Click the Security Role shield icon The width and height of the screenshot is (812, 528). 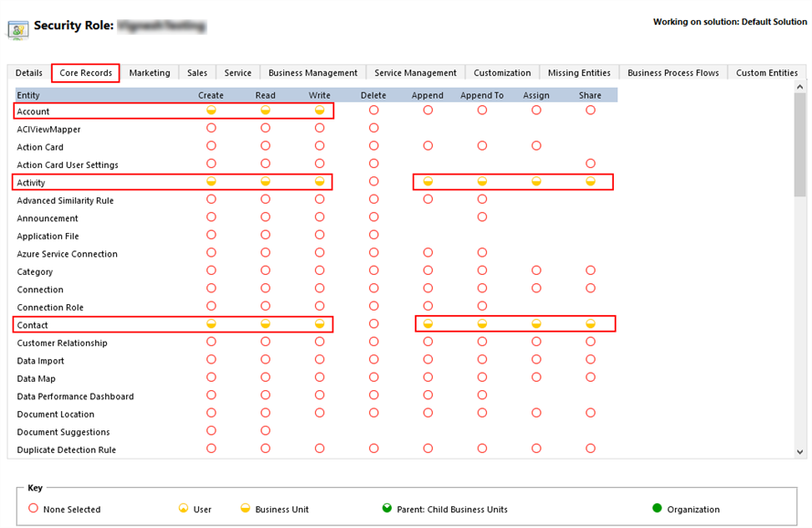(19, 30)
